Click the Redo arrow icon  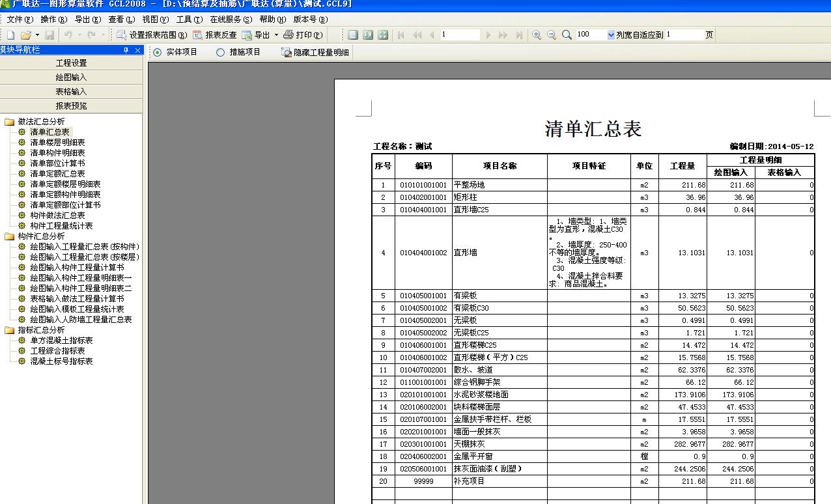[91, 35]
